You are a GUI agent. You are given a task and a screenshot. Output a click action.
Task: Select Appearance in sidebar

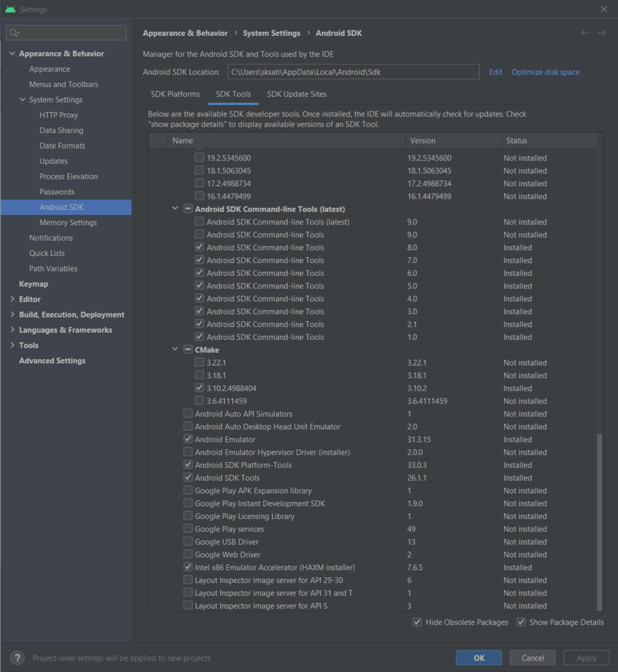point(50,68)
